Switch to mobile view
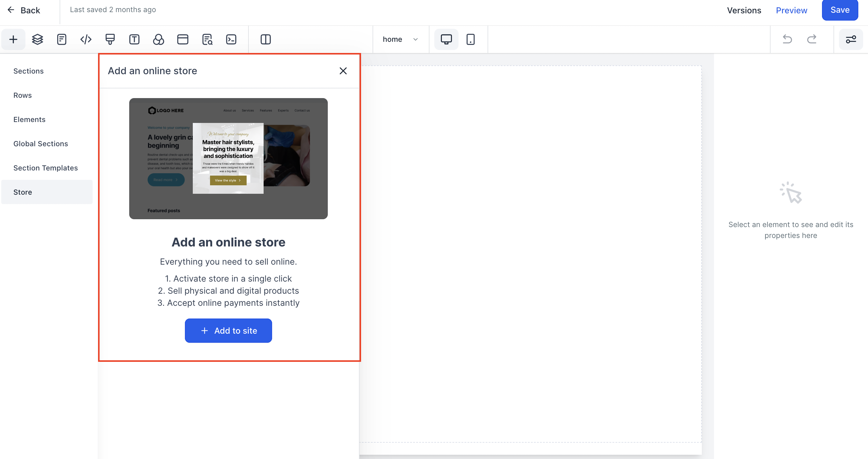868x459 pixels. pyautogui.click(x=470, y=39)
